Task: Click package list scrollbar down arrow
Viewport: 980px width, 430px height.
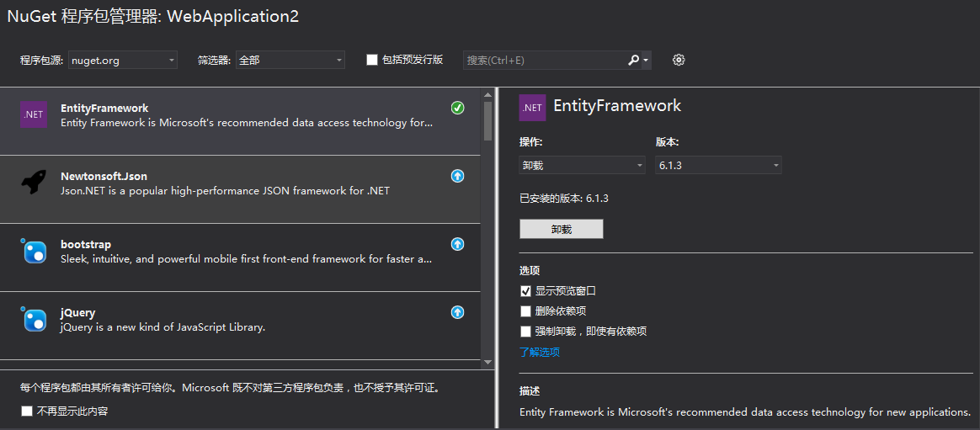Action: [x=488, y=361]
